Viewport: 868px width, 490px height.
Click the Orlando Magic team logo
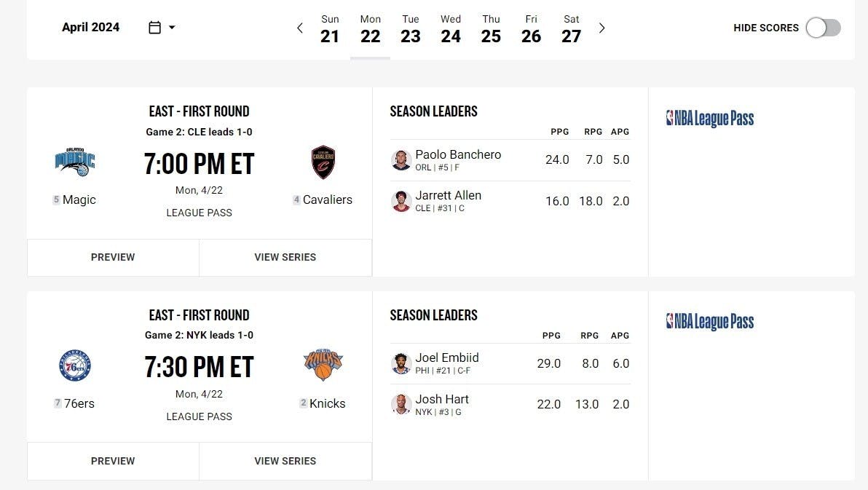point(75,162)
